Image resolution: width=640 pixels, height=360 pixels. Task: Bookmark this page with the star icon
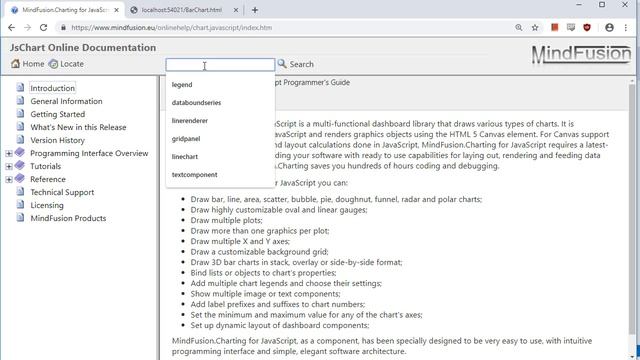pyautogui.click(x=535, y=27)
